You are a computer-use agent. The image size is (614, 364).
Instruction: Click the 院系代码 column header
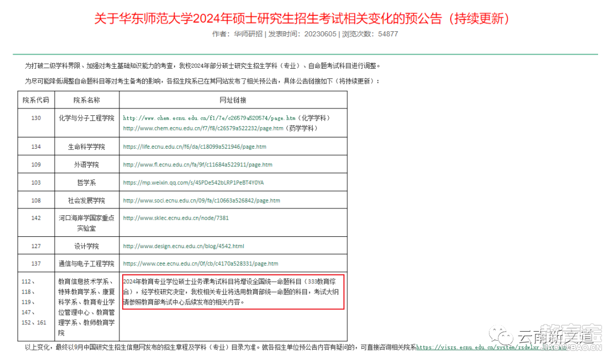(x=36, y=100)
